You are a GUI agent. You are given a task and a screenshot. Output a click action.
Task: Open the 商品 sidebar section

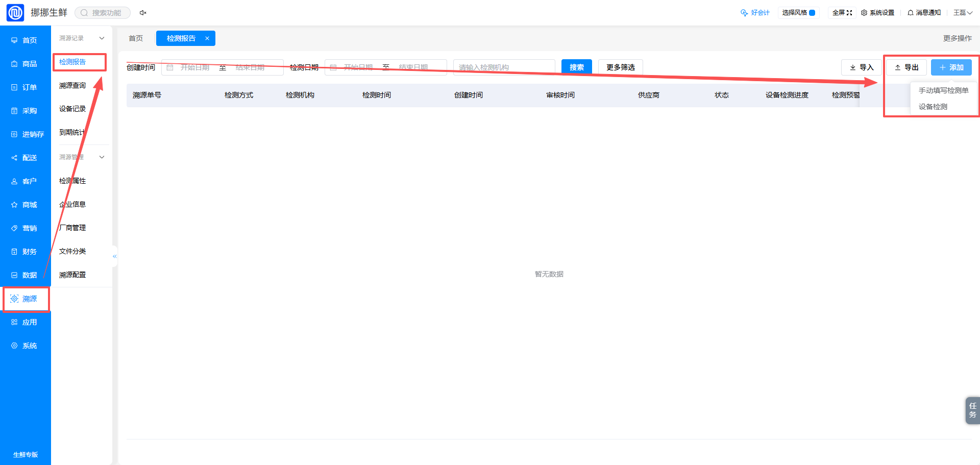click(x=26, y=64)
